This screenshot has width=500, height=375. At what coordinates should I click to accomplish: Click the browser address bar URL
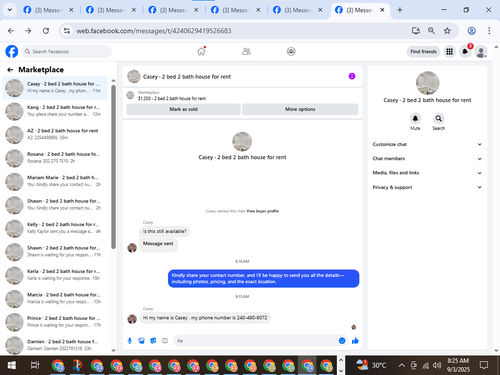coord(154,31)
